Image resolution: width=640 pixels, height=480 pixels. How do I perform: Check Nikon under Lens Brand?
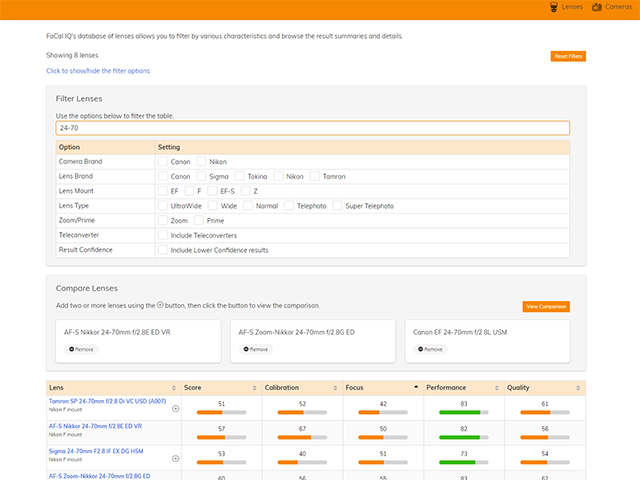click(x=278, y=176)
